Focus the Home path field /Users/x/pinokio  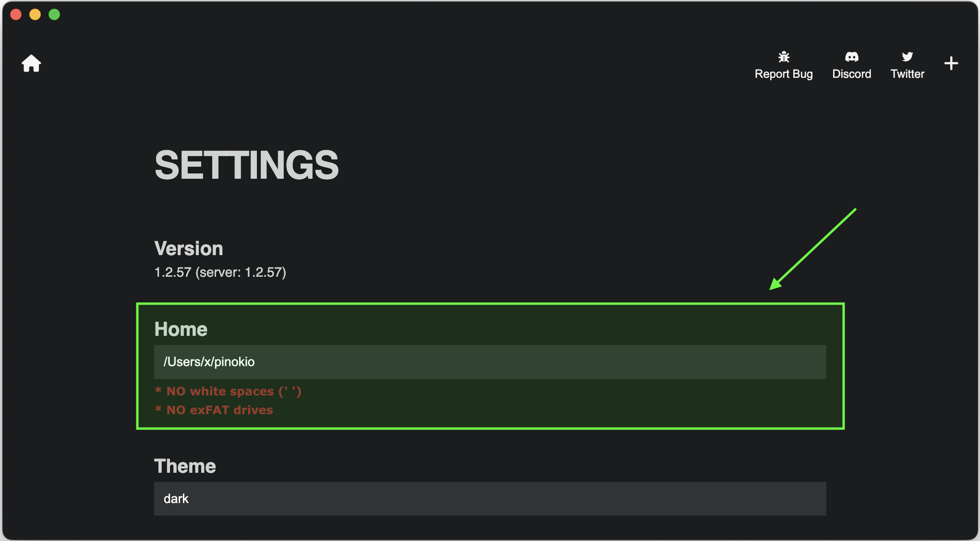tap(490, 362)
